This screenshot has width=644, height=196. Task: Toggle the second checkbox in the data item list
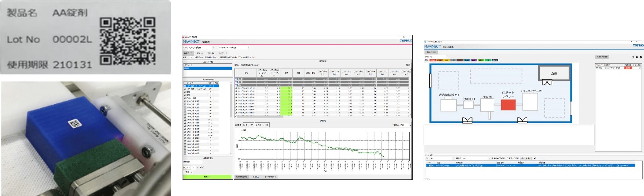[185, 89]
